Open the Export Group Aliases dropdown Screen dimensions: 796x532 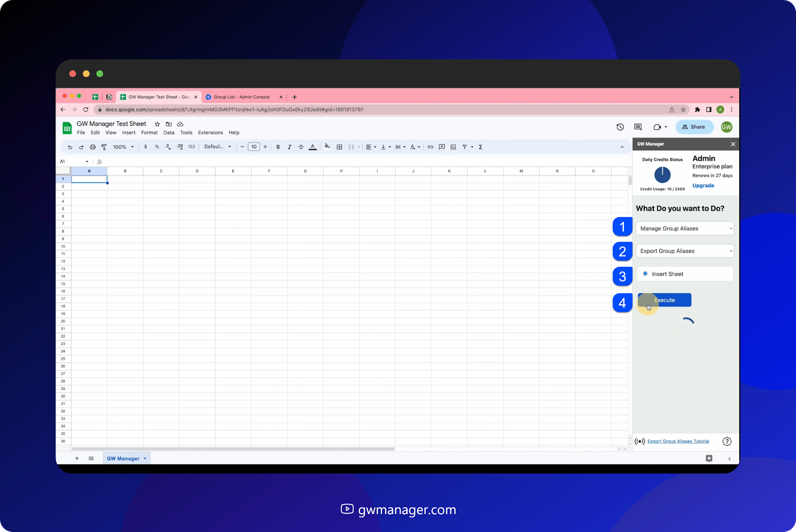click(x=685, y=251)
